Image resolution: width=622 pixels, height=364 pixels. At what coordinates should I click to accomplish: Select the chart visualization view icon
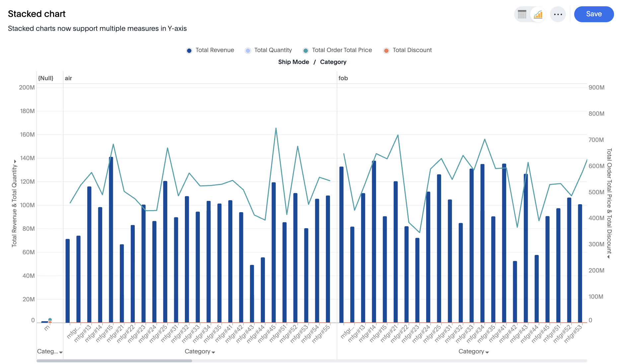(538, 14)
